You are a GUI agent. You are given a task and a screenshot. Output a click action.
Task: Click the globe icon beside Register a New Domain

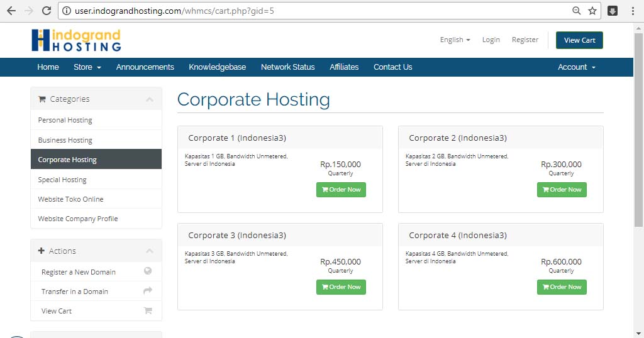point(148,271)
